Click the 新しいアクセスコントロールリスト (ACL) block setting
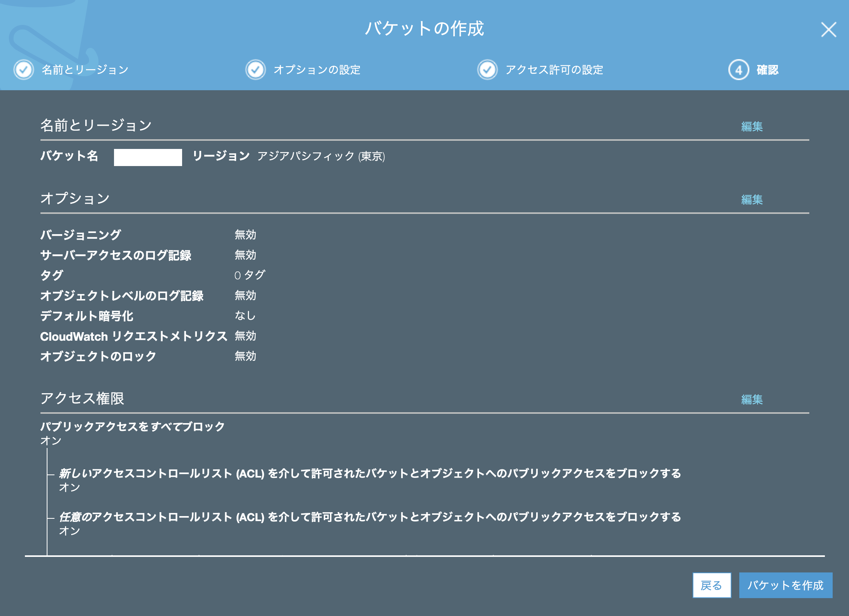The width and height of the screenshot is (849, 616). click(x=370, y=473)
